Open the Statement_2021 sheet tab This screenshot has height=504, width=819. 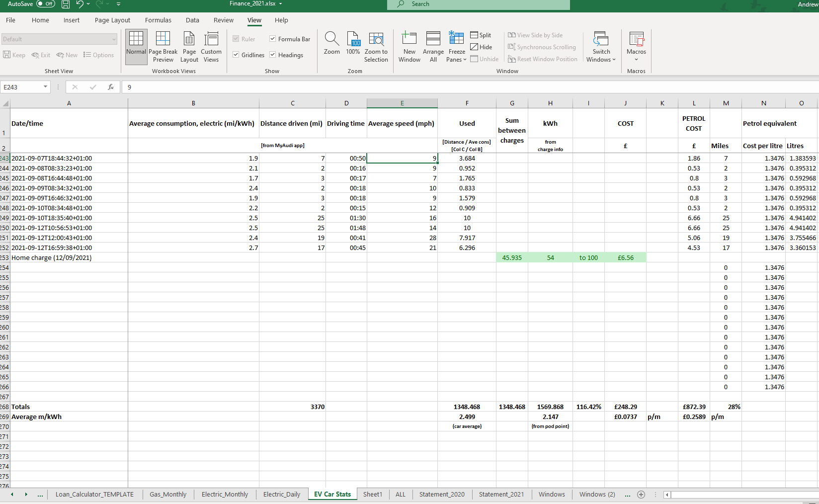pos(501,495)
